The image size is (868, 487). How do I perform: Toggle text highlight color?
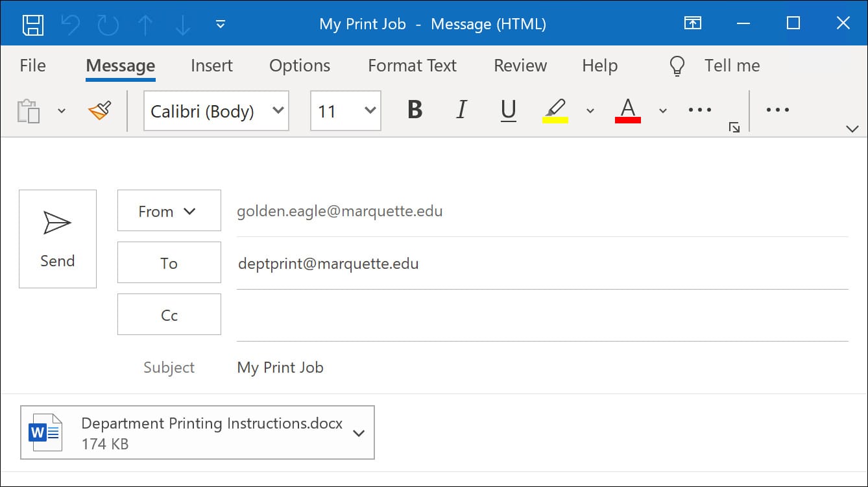pyautogui.click(x=555, y=110)
